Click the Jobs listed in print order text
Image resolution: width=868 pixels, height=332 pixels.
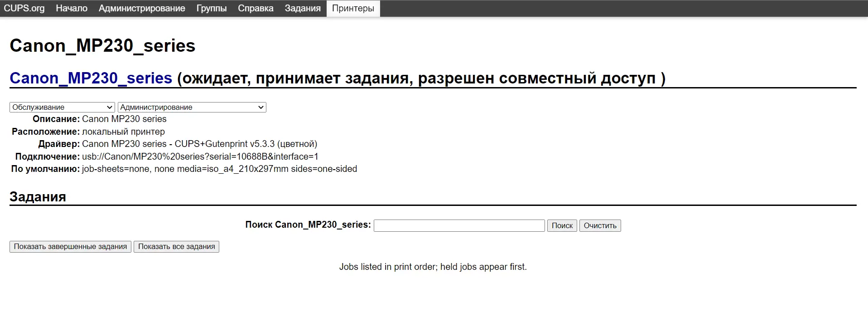point(433,267)
